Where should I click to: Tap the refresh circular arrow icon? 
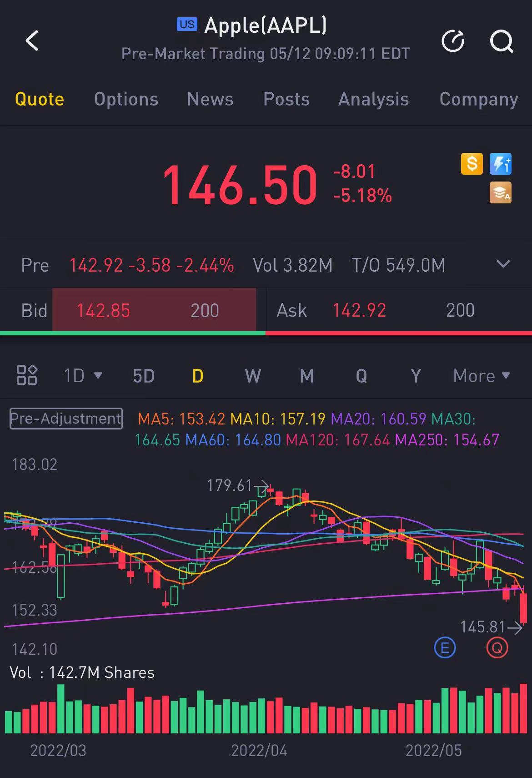pos(453,41)
